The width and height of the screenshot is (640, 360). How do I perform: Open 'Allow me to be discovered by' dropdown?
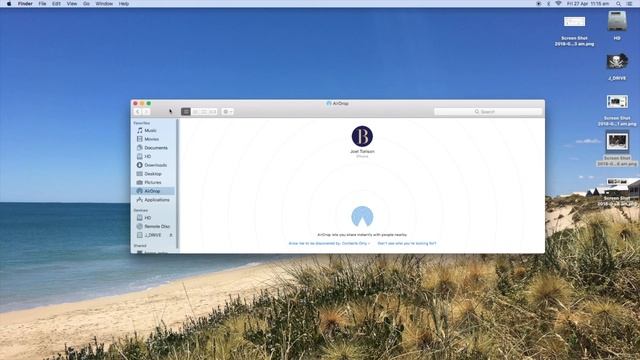329,243
